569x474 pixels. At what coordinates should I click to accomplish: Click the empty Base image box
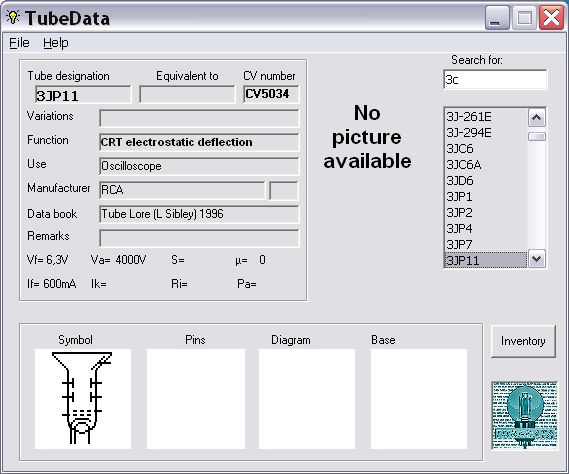click(419, 399)
